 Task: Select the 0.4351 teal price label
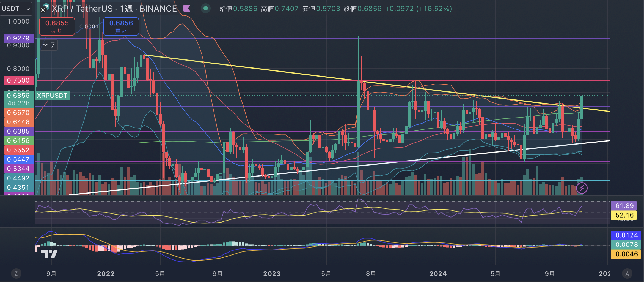(x=19, y=188)
